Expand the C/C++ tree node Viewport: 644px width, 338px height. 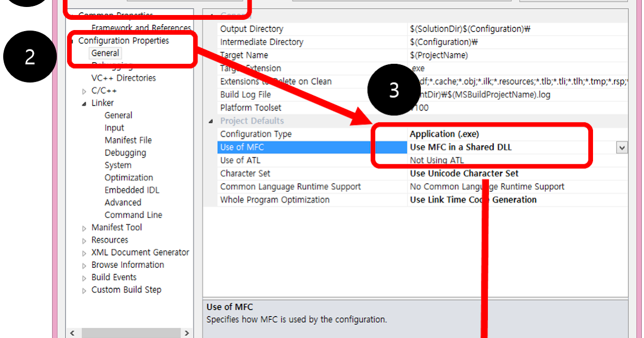pos(84,91)
